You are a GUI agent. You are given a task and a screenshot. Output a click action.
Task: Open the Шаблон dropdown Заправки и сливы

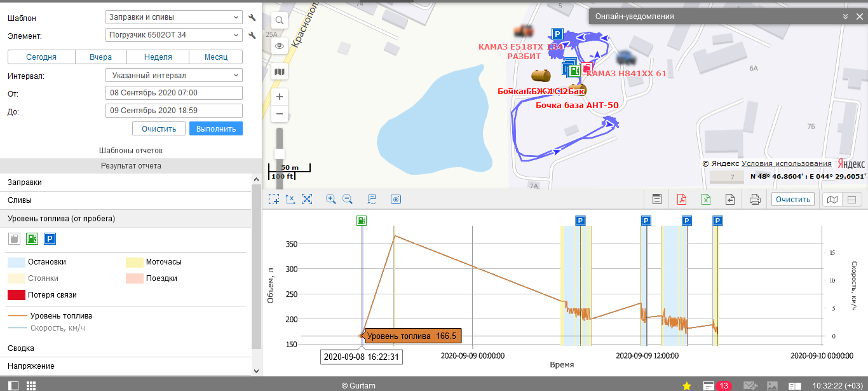pos(173,18)
